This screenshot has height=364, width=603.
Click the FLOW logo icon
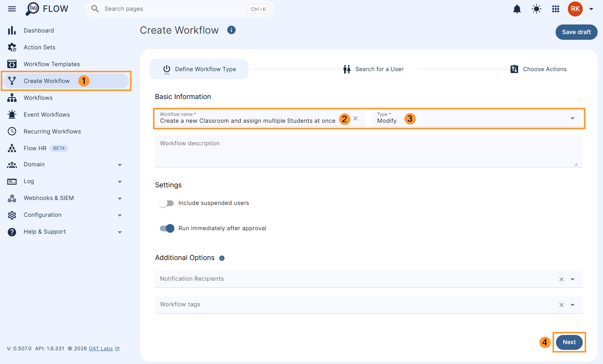32,9
